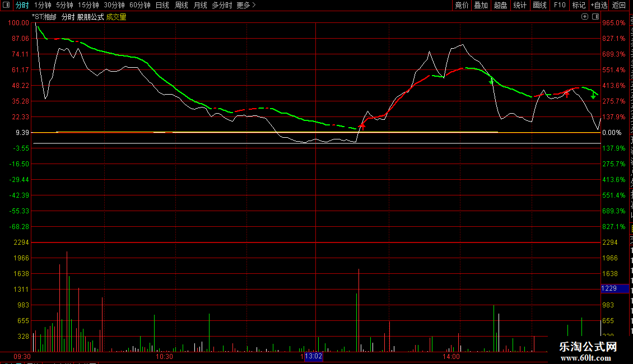This screenshot has height=364, width=633.
Task: Click the panel layout icon at top-left corner
Action: coord(6,5)
